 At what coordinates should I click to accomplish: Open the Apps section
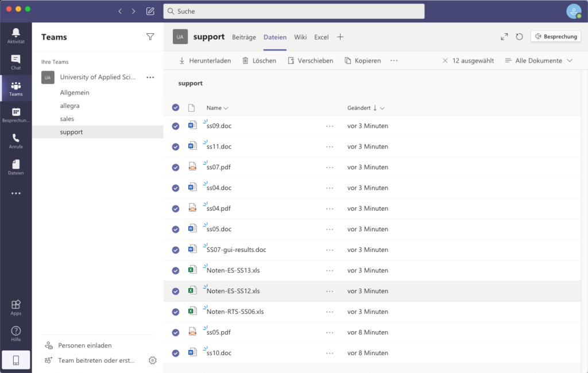point(16,306)
